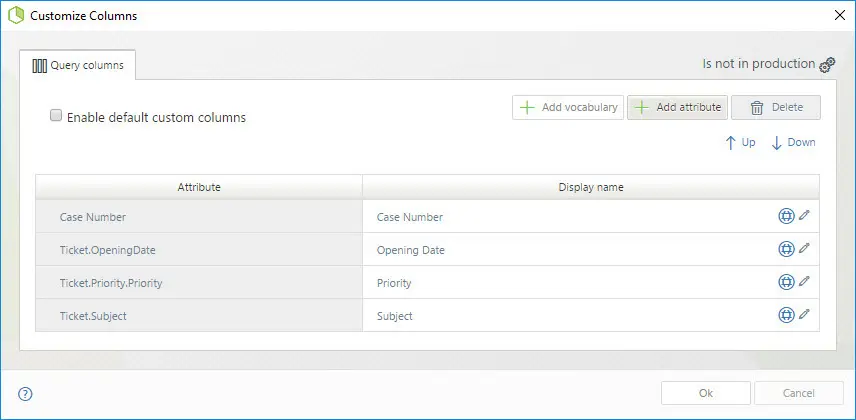This screenshot has width=856, height=420.
Task: Edit Case Number display name pencil
Action: click(804, 215)
